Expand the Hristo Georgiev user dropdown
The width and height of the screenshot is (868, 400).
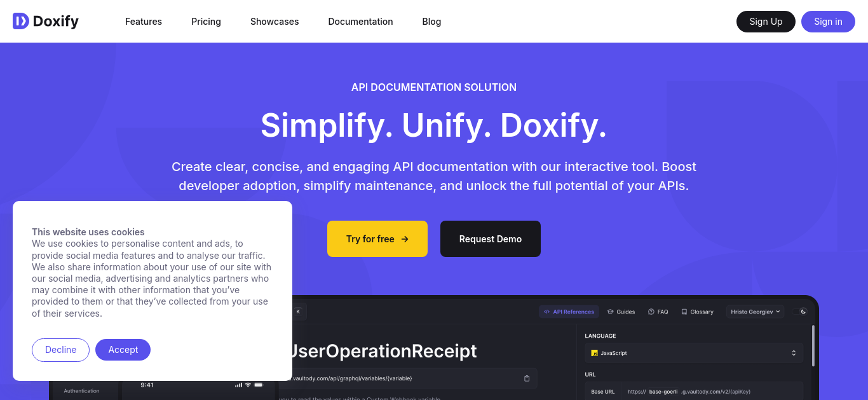[x=756, y=312]
